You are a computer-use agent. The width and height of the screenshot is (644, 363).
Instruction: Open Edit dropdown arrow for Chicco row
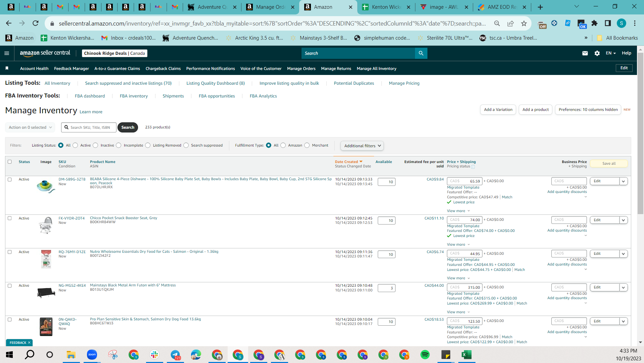tap(624, 220)
